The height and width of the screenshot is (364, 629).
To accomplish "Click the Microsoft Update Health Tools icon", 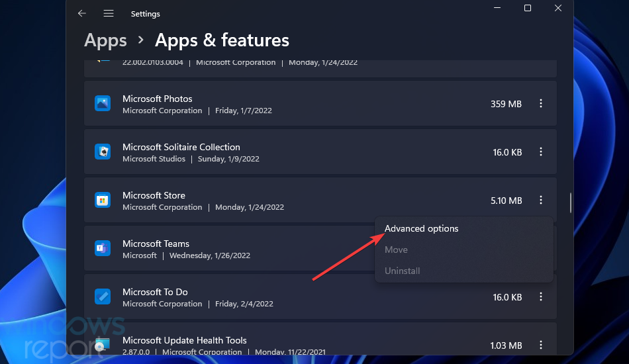I will [103, 345].
